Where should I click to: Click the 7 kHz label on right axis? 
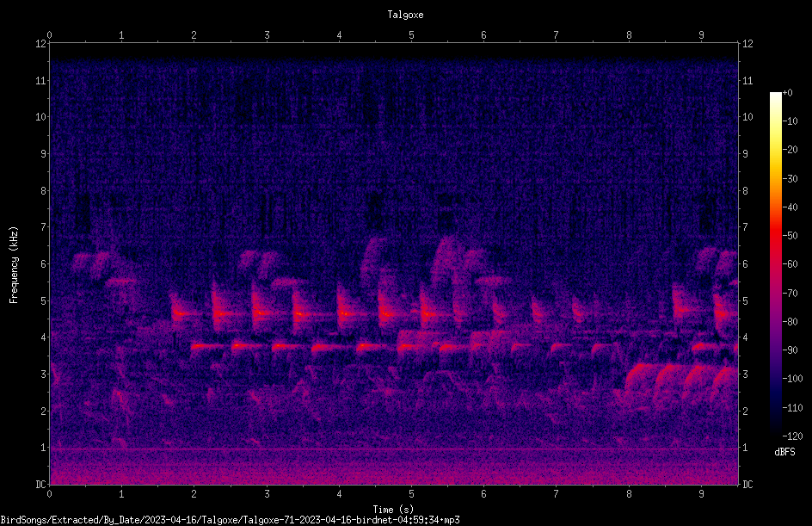(x=745, y=227)
